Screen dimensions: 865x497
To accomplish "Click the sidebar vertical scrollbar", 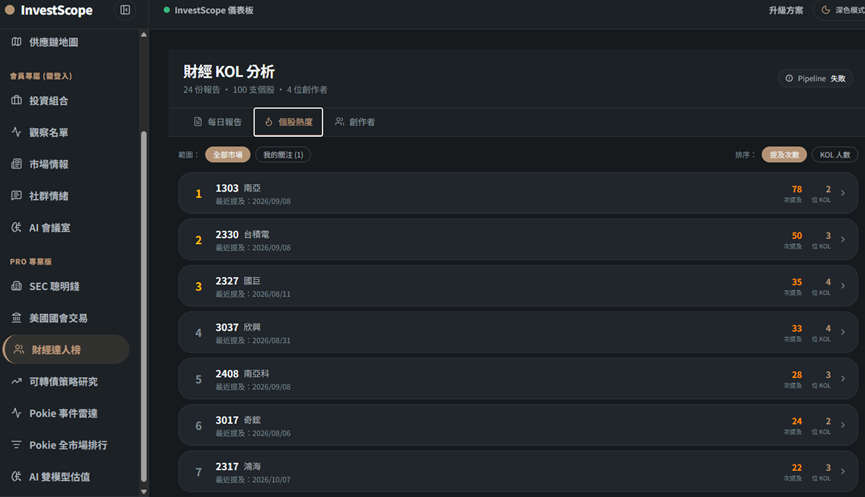I will point(144,306).
